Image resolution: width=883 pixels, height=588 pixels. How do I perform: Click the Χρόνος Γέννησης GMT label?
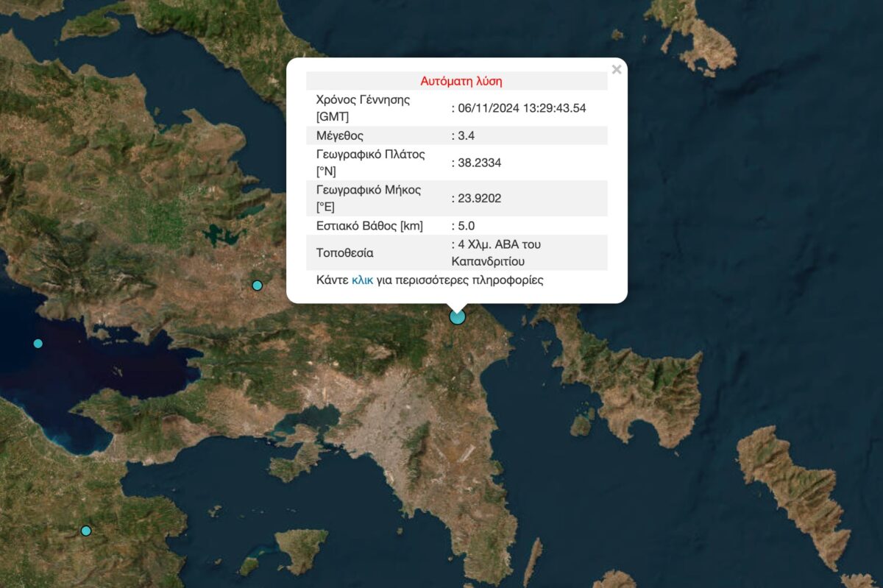pos(362,107)
